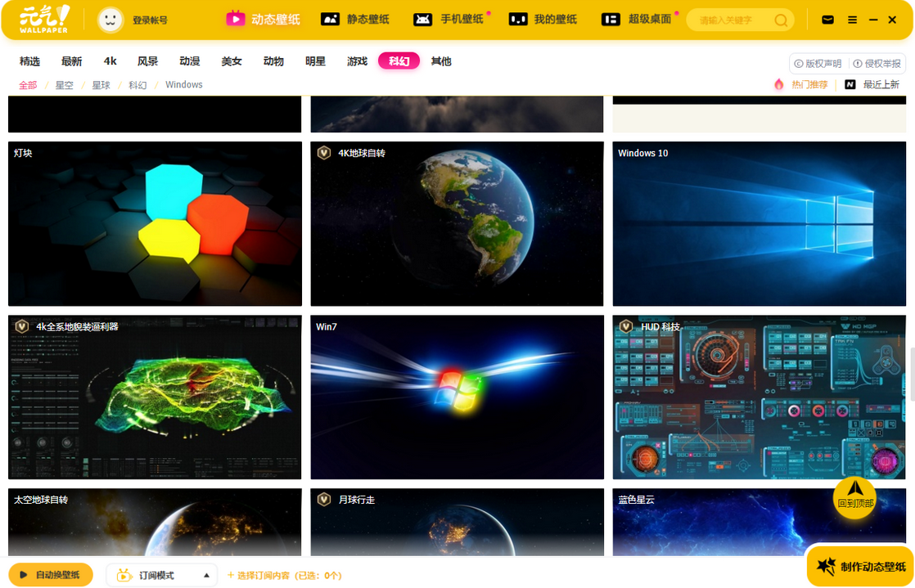Open the 4K地球自转 wallpaper thumbnail

click(x=457, y=223)
